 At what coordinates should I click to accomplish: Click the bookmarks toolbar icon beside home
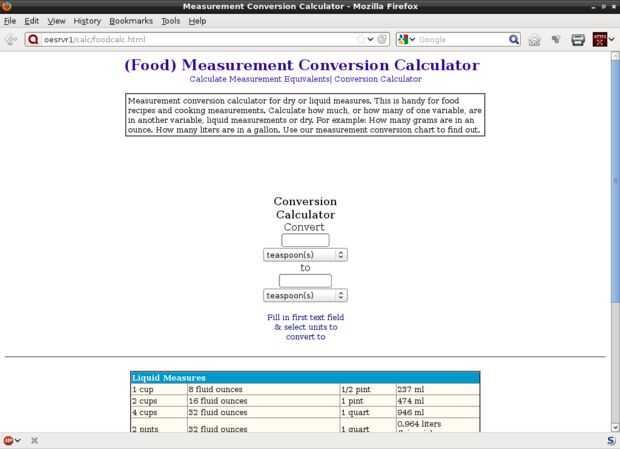coord(556,40)
